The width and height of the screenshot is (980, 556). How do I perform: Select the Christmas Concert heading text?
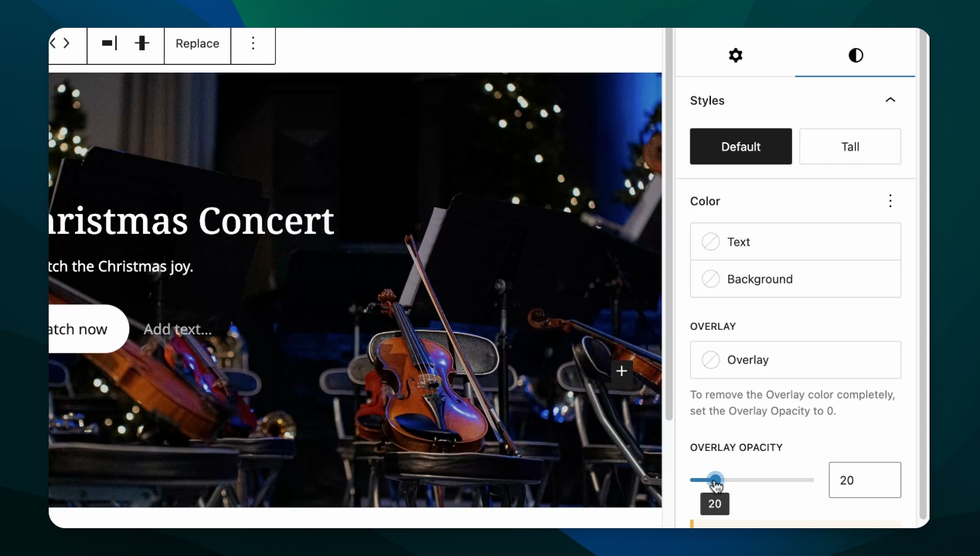click(193, 222)
